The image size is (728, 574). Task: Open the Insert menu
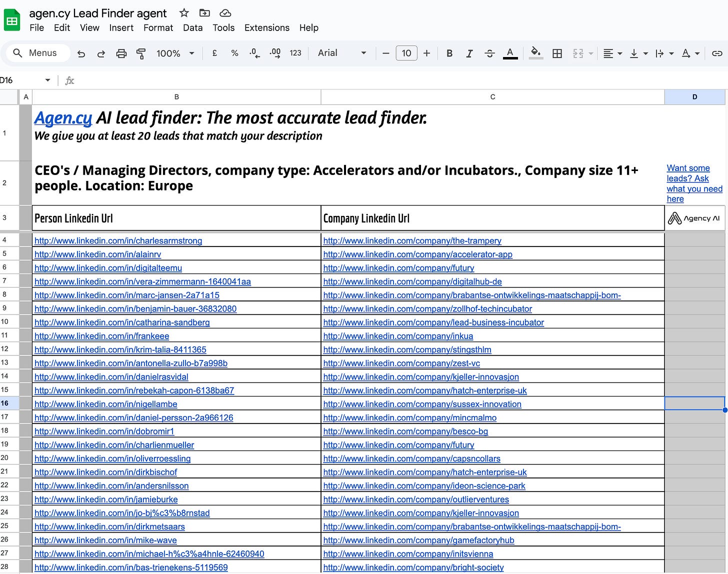[x=121, y=27]
